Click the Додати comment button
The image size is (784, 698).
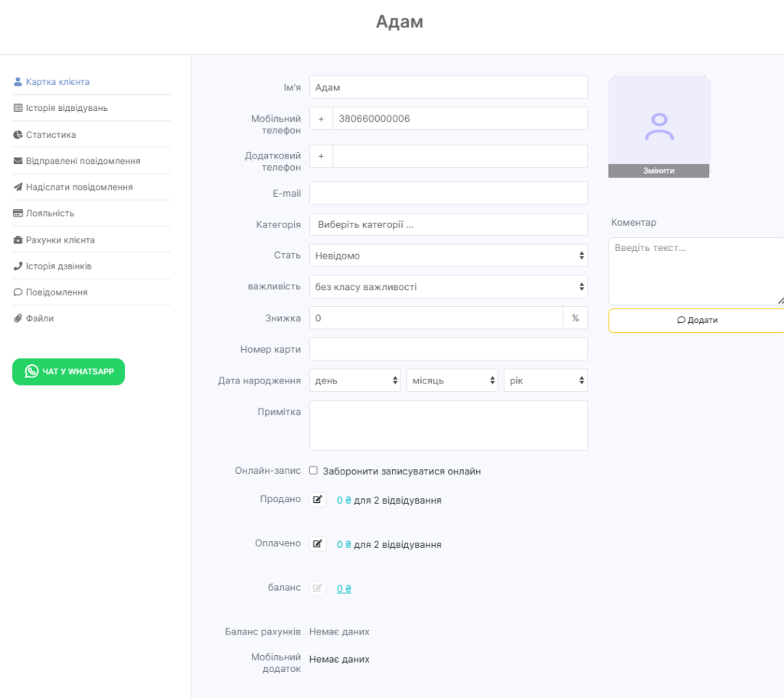tap(697, 321)
